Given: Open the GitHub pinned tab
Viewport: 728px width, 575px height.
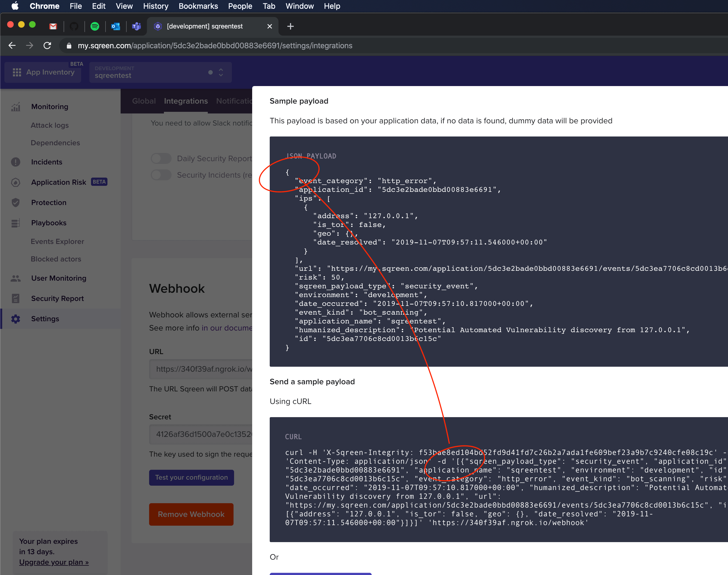Looking at the screenshot, I should click(x=74, y=26).
